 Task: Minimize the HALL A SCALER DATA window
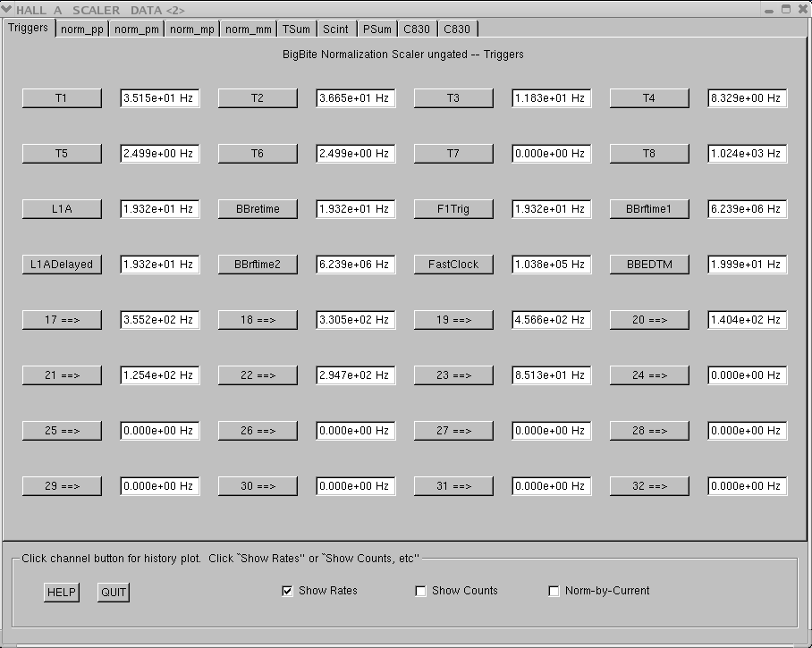pyautogui.click(x=769, y=10)
